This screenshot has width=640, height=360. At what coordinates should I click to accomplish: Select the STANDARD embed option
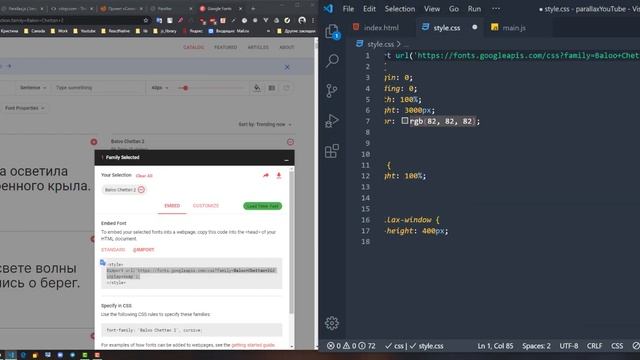tap(113, 250)
